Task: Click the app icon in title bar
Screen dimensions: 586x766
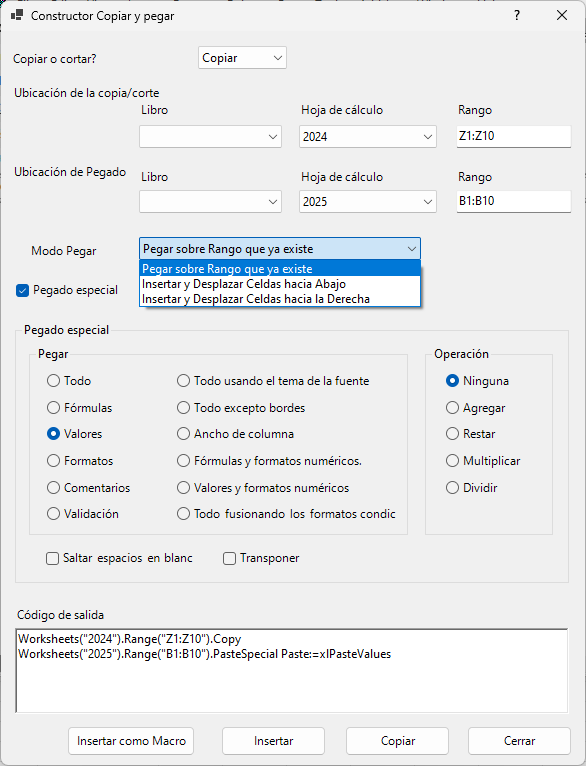Action: coord(17,16)
